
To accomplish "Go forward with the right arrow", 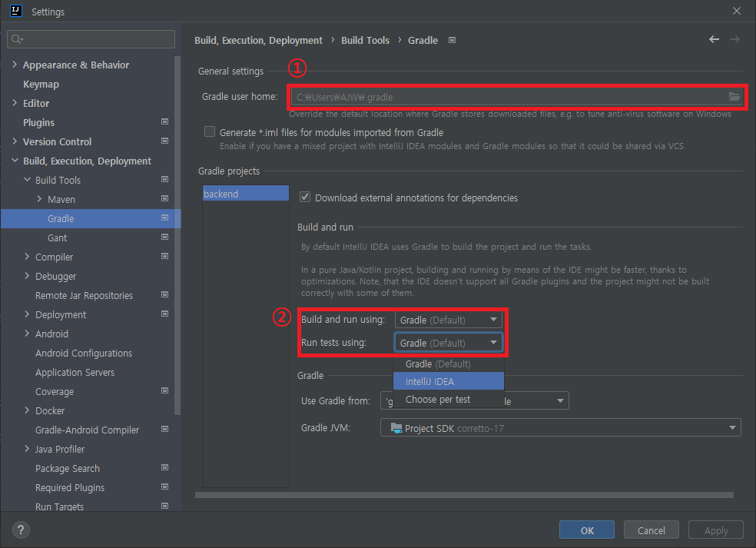I will pos(734,39).
